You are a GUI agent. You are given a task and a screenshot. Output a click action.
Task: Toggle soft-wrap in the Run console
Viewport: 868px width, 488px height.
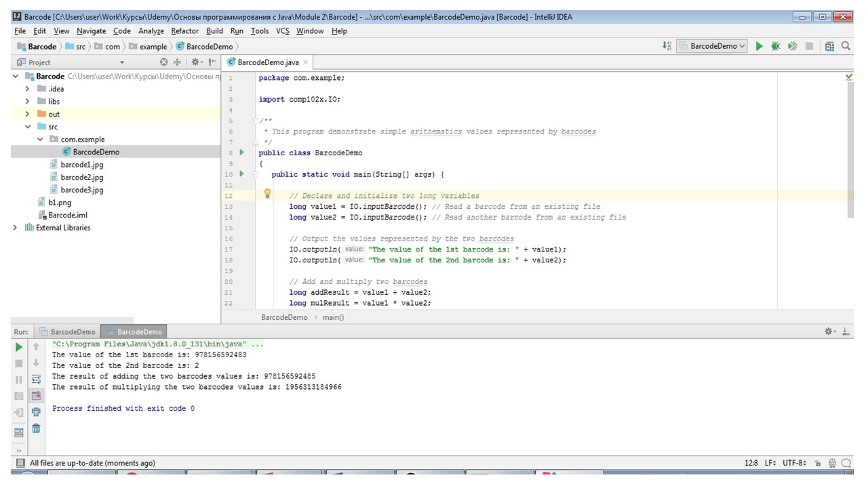[x=36, y=380]
